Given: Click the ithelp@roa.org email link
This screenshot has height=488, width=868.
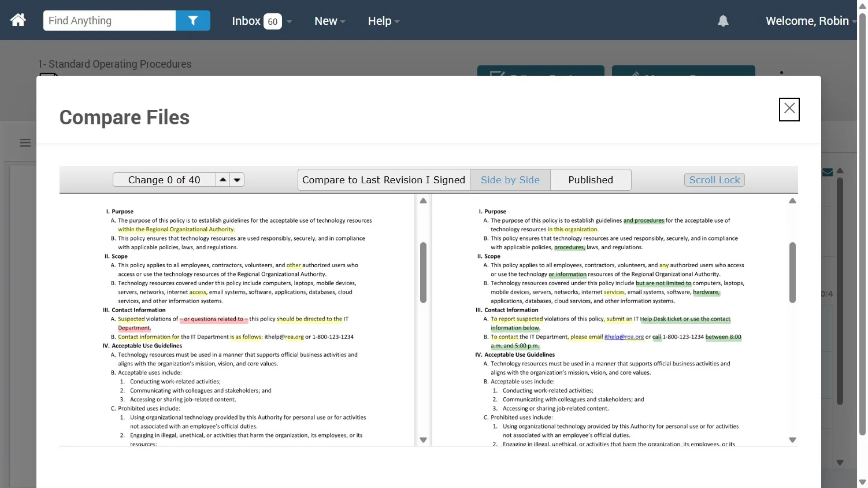Looking at the screenshot, I should tap(624, 337).
